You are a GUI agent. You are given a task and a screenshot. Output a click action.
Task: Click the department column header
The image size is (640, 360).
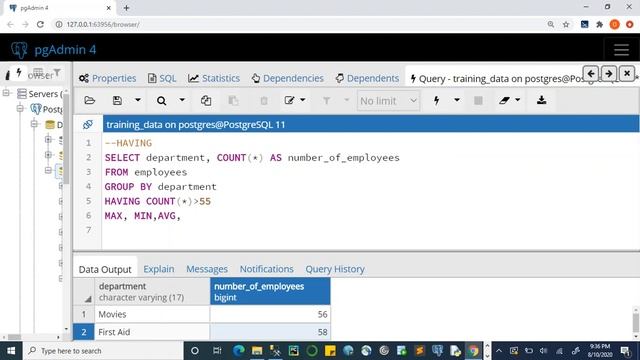(x=152, y=291)
